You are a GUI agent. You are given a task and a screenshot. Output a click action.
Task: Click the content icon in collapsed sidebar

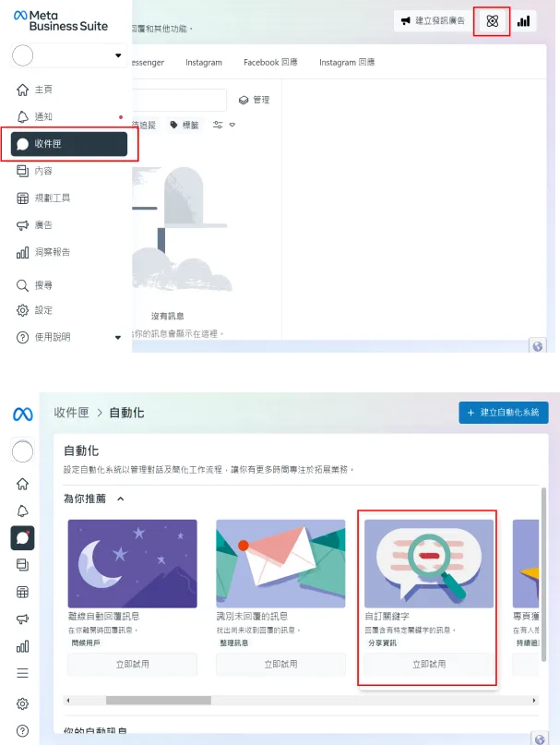(x=22, y=564)
